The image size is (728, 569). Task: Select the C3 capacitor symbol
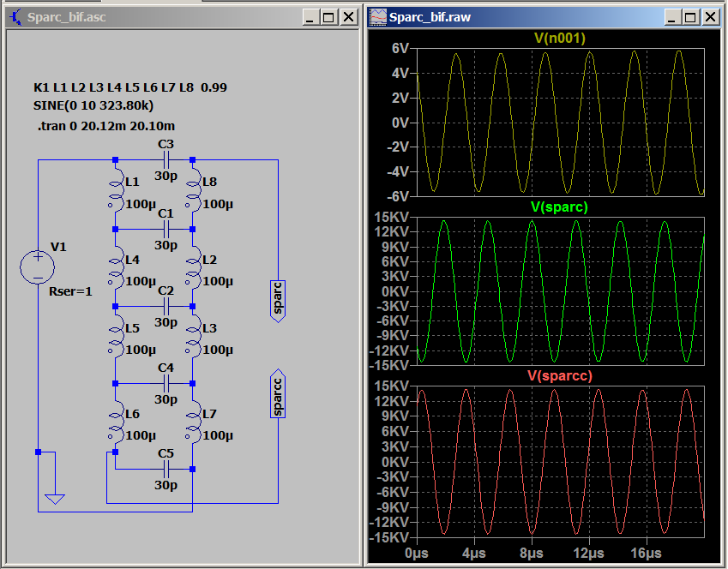click(x=166, y=160)
